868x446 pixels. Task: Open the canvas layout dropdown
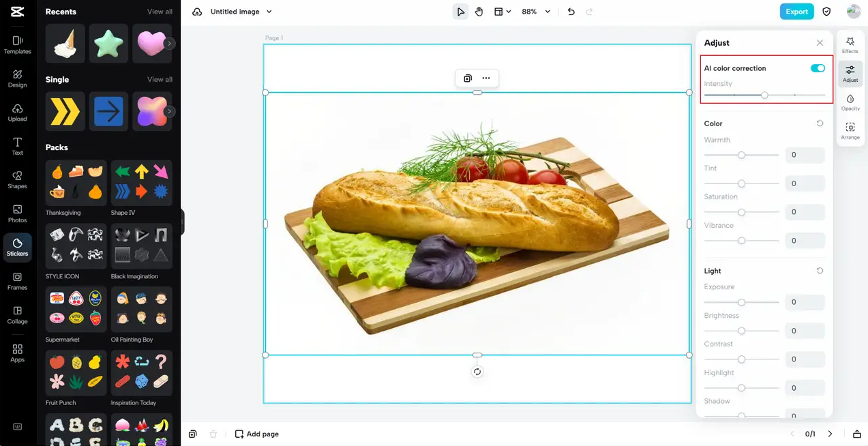point(503,12)
